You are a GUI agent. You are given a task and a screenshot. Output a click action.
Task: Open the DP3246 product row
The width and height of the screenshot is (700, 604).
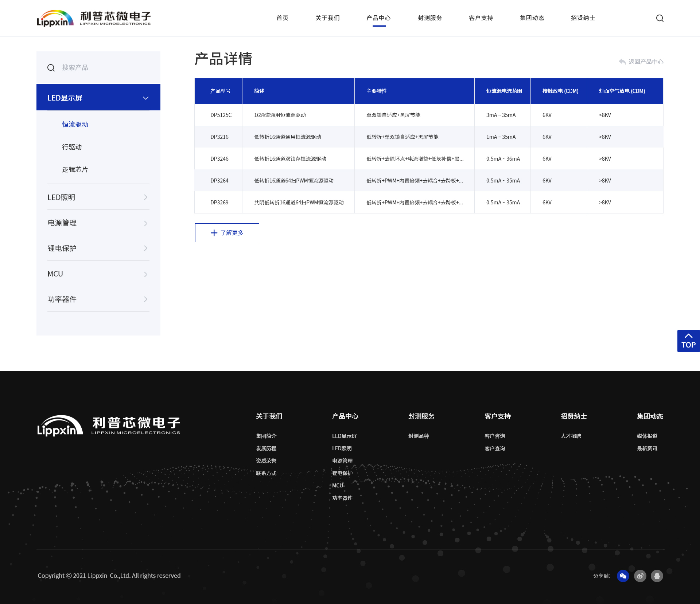click(219, 159)
